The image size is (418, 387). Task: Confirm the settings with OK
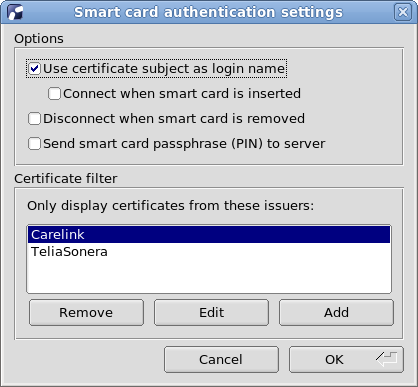pos(346,360)
